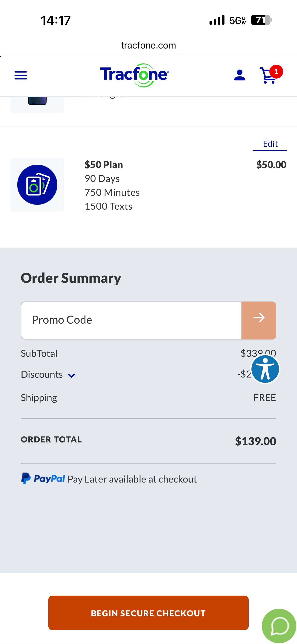The width and height of the screenshot is (297, 644).
Task: Open the accessibility options icon
Action: click(265, 369)
